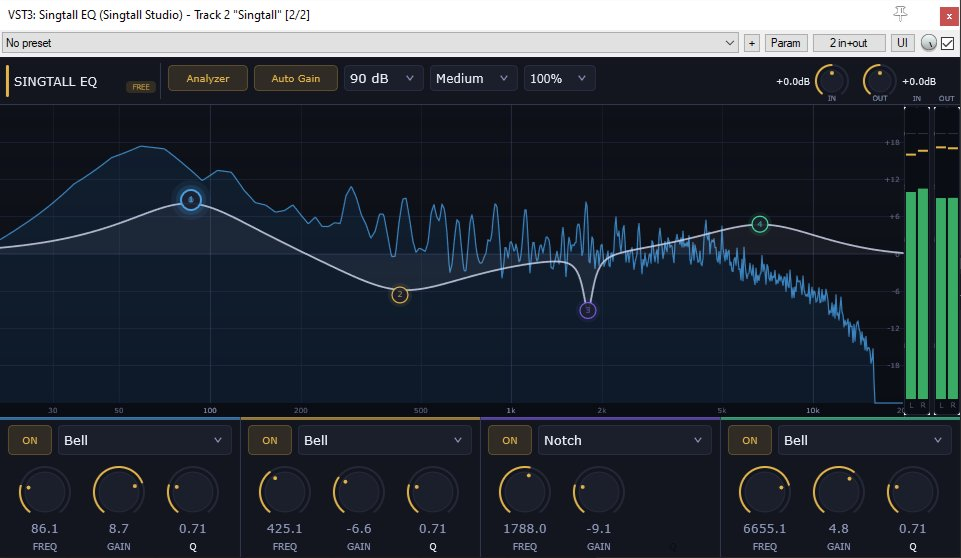Click band 3 FREQ knob at 1788.0

click(525, 492)
